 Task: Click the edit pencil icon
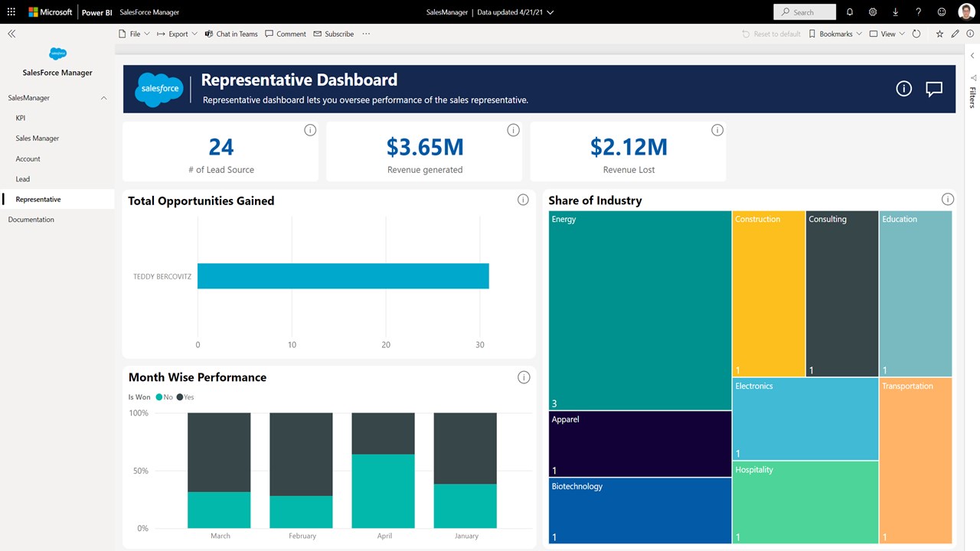[955, 34]
